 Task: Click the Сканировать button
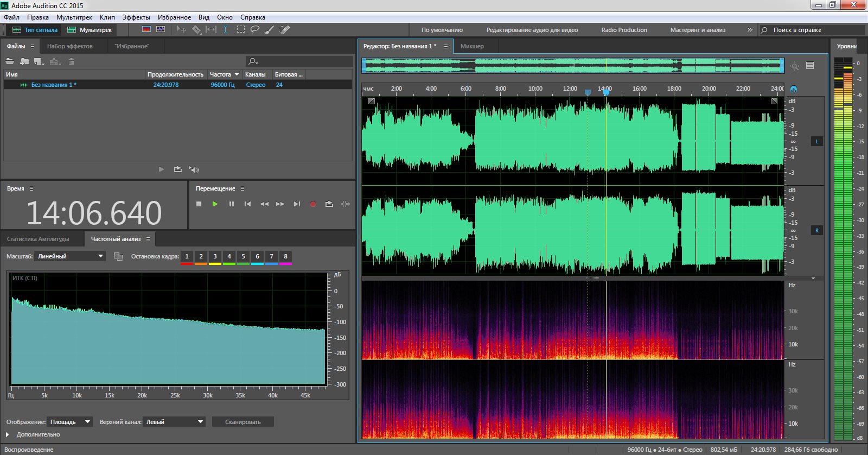[x=242, y=422]
